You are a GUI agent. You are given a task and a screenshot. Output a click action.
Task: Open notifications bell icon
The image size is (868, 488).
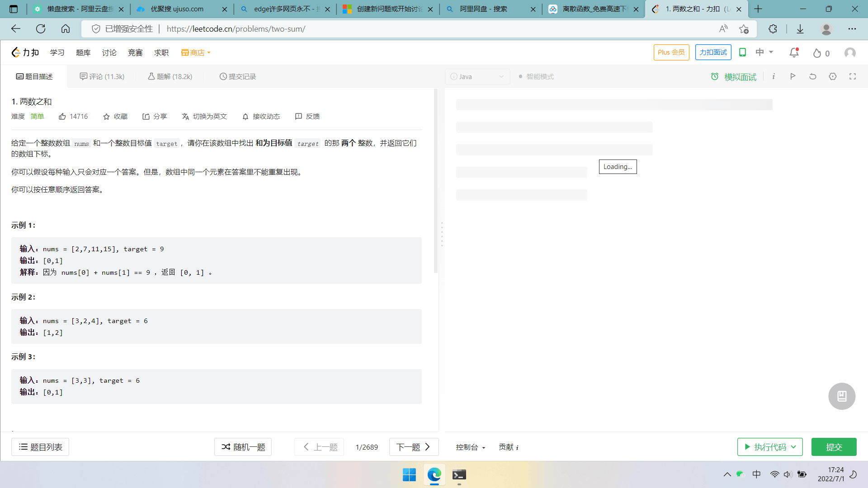[x=794, y=53]
